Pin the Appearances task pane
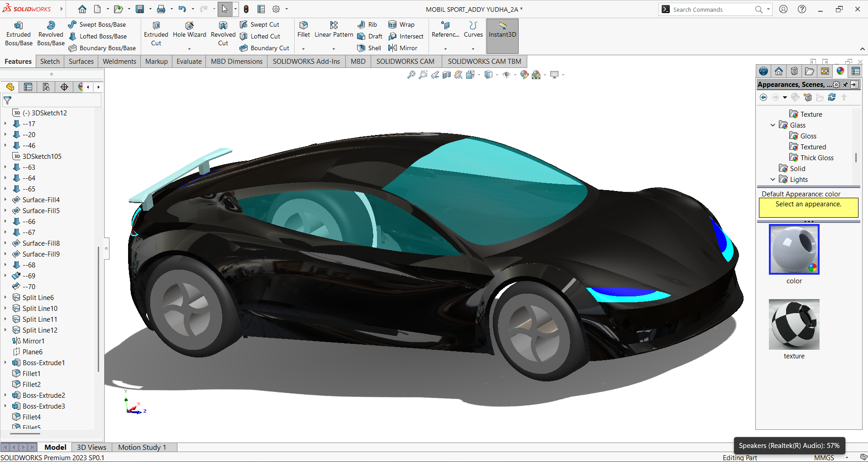This screenshot has height=462, width=868. coord(845,85)
